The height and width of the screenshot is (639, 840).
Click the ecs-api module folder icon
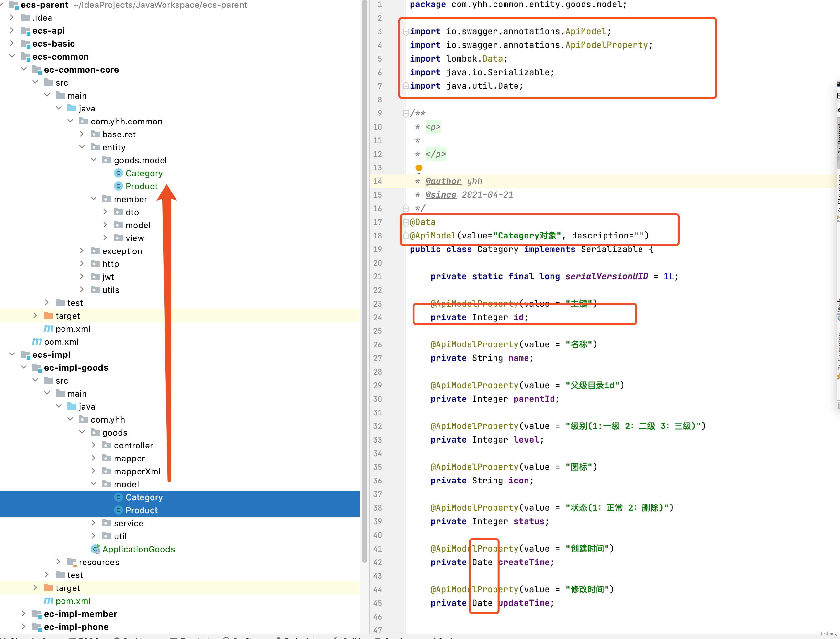(26, 31)
